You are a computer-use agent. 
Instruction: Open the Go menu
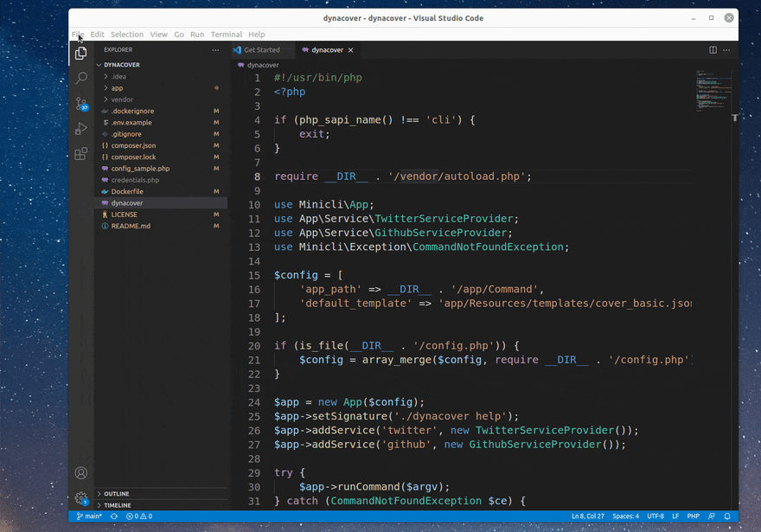pyautogui.click(x=179, y=35)
